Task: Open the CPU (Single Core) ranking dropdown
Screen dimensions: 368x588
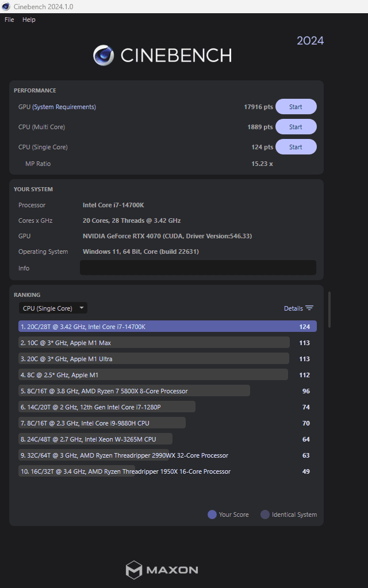Action: [x=53, y=308]
